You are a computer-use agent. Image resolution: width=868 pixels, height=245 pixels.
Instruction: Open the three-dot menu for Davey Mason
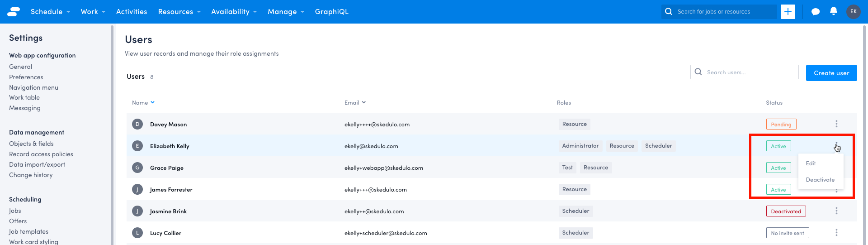click(x=836, y=124)
